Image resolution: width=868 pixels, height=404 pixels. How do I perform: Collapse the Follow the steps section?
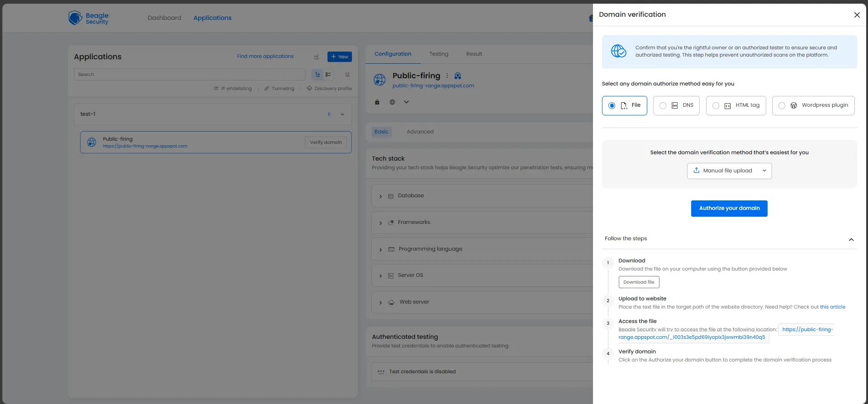point(851,239)
